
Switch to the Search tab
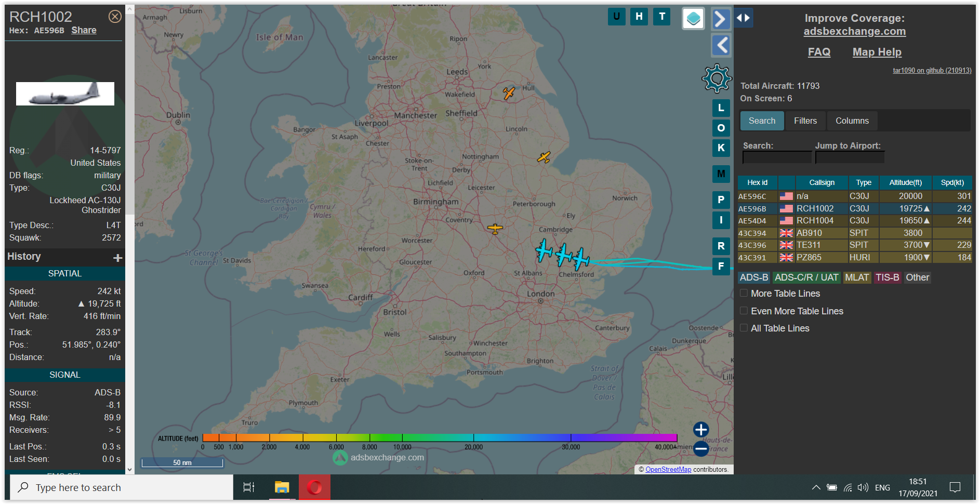click(x=762, y=121)
